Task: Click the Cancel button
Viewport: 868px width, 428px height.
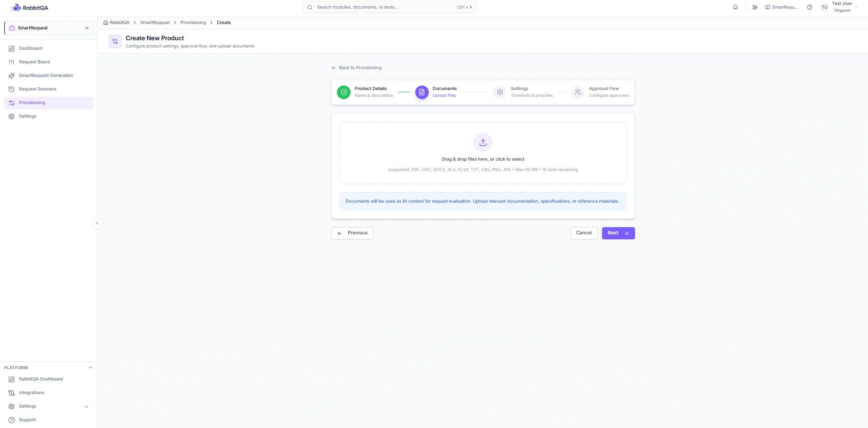Action: (x=584, y=233)
